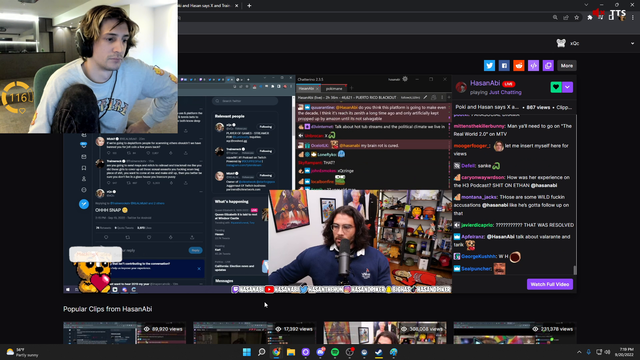Click the share-this-page icon in address bar
This screenshot has height=360, width=640.
pos(566,18)
